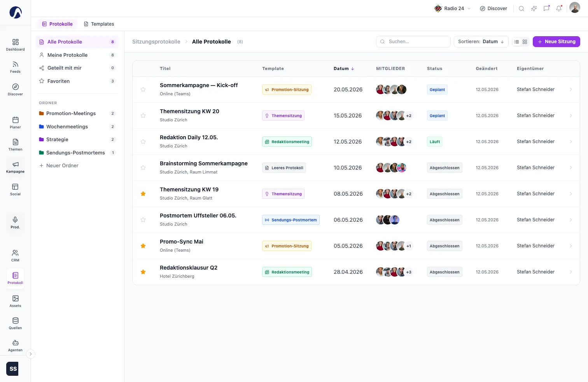Viewport: 588px width, 382px height.
Task: Open the Dashboard sidebar icon
Action: point(15,45)
